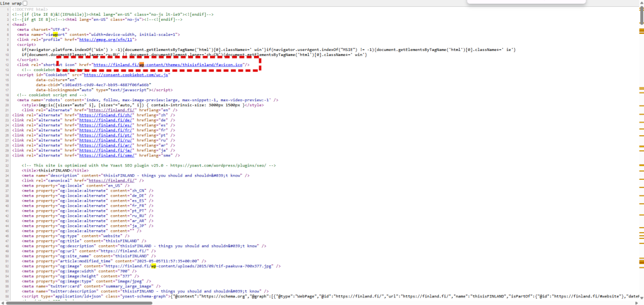Open the favicon.ico shortcut icon link
Image resolution: width=644 pixels, height=305 pixels.
169,64
